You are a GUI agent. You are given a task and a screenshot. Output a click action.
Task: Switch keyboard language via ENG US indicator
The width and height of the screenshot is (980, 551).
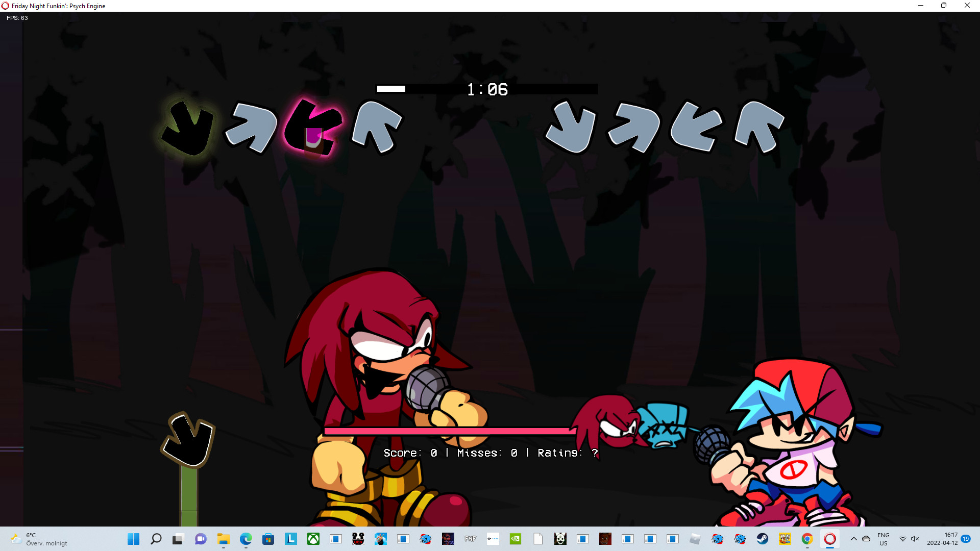883,539
